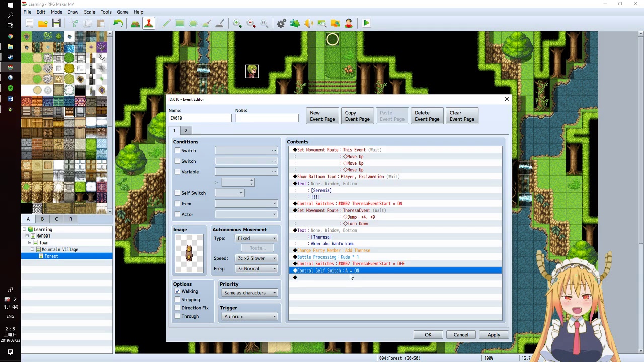Image resolution: width=644 pixels, height=362 pixels.
Task: Open the Plugin Manager puzzle icon
Action: [295, 23]
